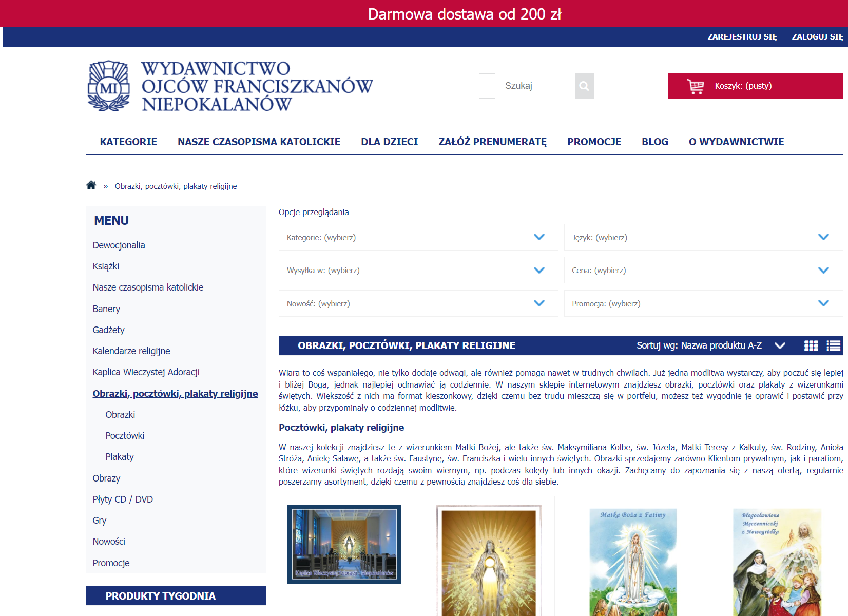Image resolution: width=848 pixels, height=616 pixels.
Task: Select the Plakaty subcategory
Action: 120,457
